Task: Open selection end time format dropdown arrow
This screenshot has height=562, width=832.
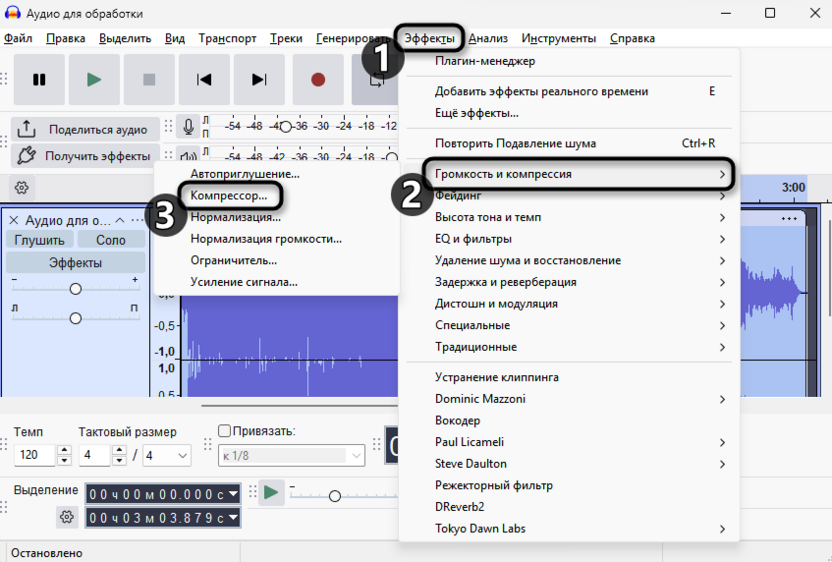Action: point(233,517)
